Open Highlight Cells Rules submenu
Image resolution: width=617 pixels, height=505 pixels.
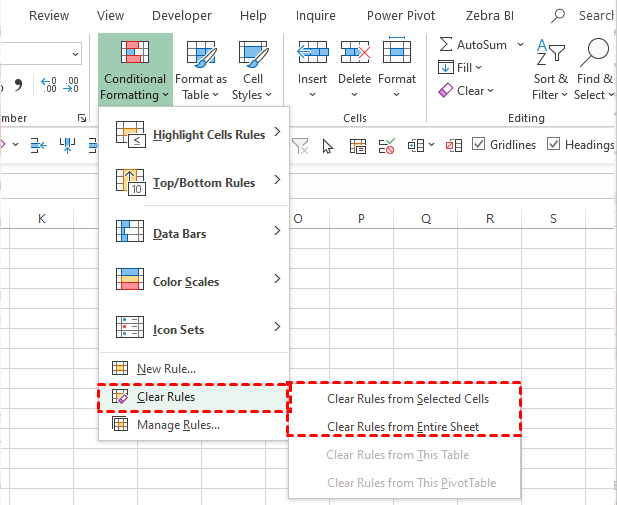pos(194,135)
